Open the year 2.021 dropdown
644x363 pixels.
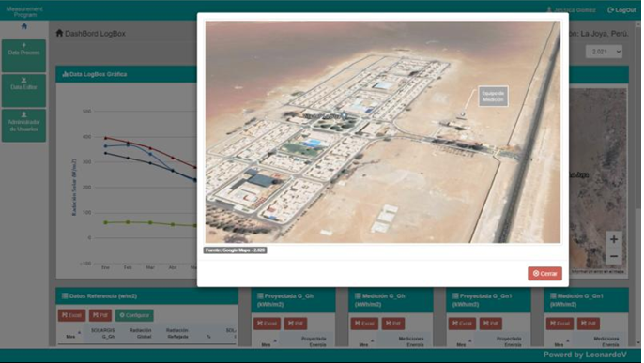point(604,52)
